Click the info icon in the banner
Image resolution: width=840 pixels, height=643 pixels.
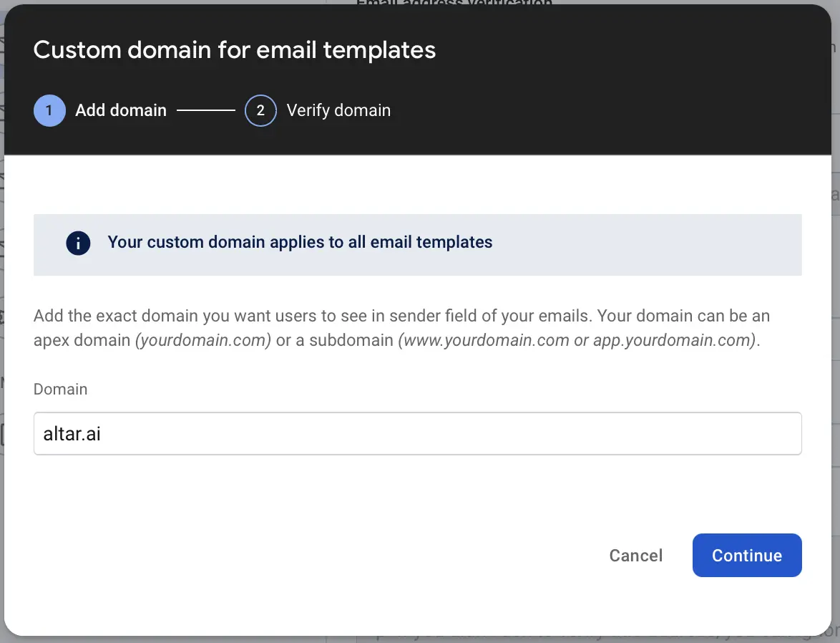click(x=78, y=243)
